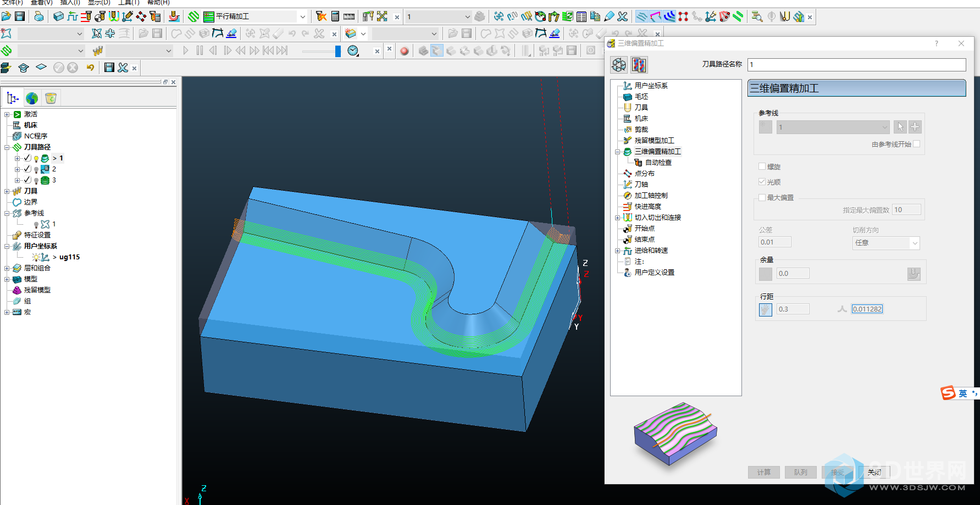The image size is (980, 505).
Task: Open the 插入(I) menu
Action: point(70,3)
